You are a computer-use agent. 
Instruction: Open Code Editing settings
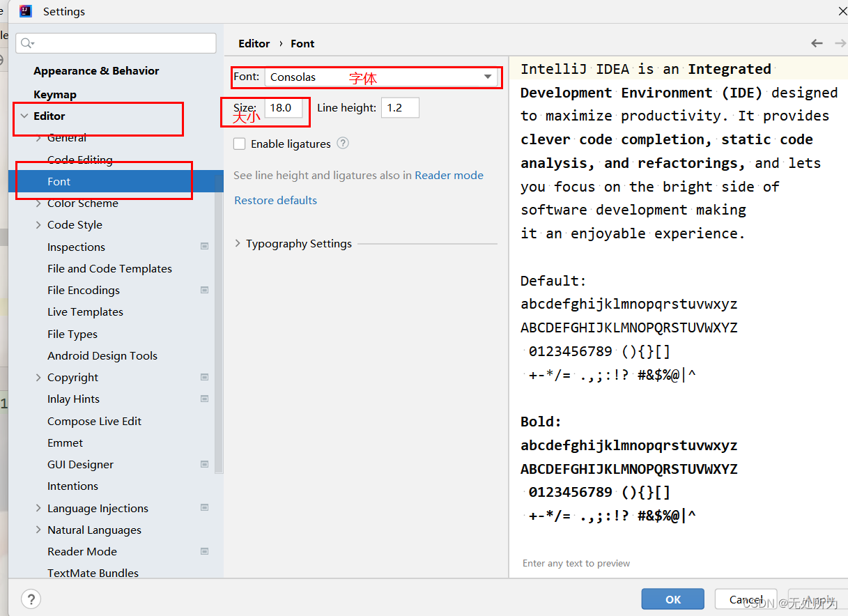[79, 160]
